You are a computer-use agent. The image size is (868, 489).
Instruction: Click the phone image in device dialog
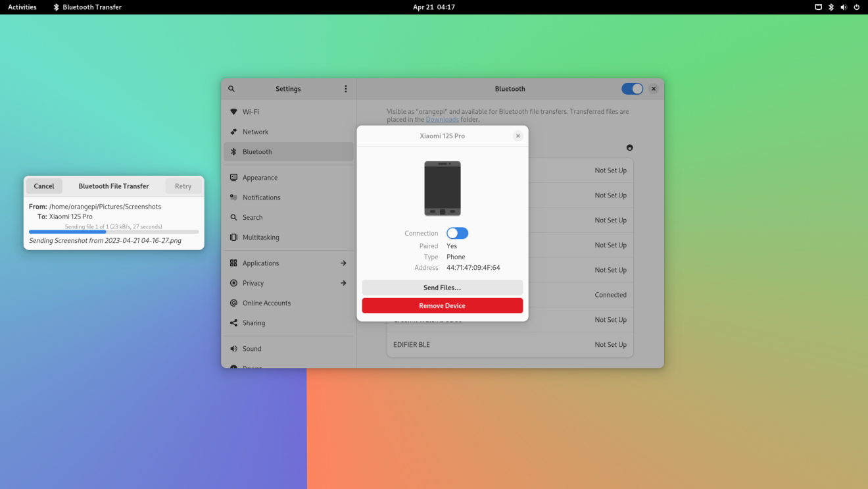(443, 189)
